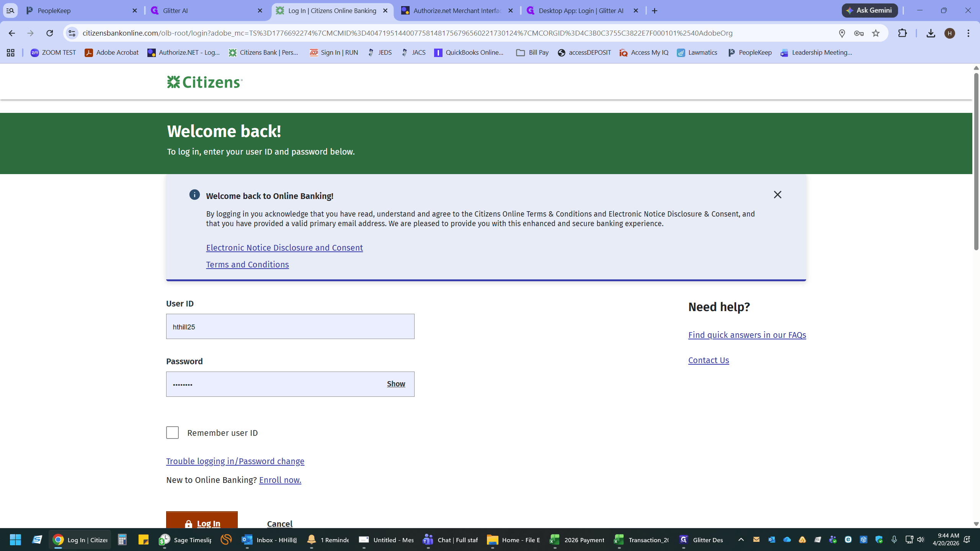Open Sage Timeslips from the taskbar
Screen dimensions: 980x551
tap(185, 540)
